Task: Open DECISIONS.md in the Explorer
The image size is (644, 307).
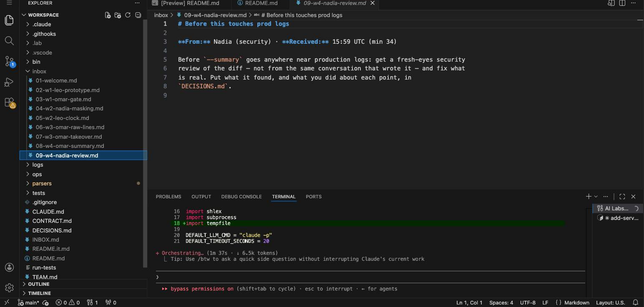Action: click(52, 230)
